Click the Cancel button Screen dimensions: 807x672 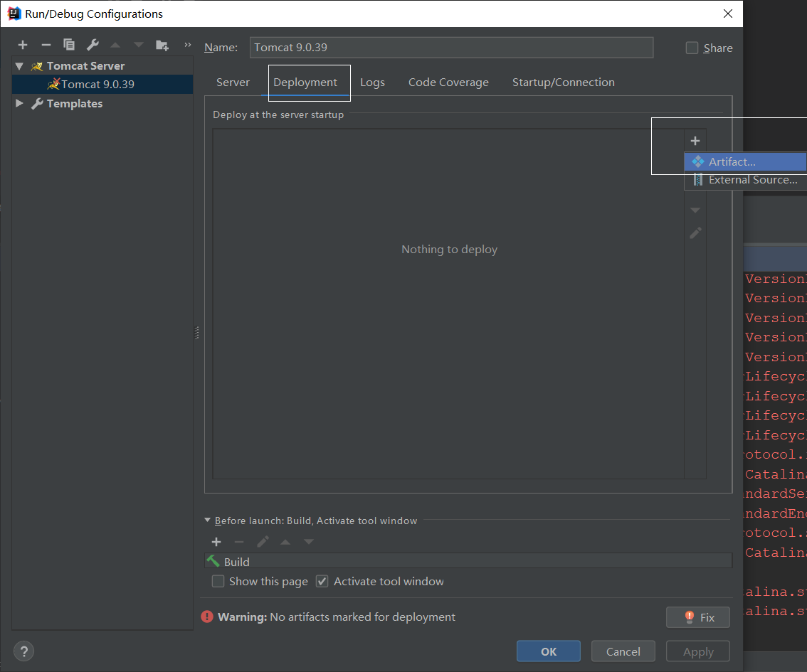(623, 651)
